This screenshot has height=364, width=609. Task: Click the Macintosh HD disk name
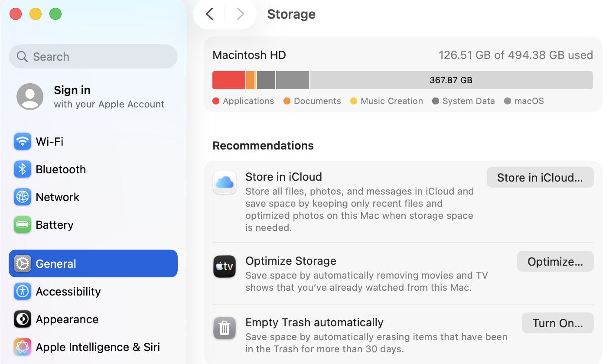click(x=249, y=55)
